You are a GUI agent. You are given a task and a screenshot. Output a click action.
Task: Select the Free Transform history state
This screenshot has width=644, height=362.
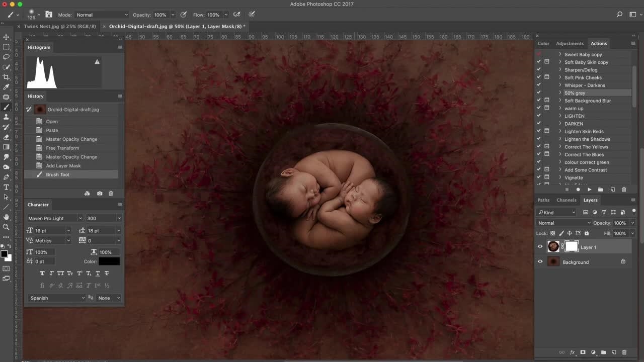pyautogui.click(x=62, y=148)
